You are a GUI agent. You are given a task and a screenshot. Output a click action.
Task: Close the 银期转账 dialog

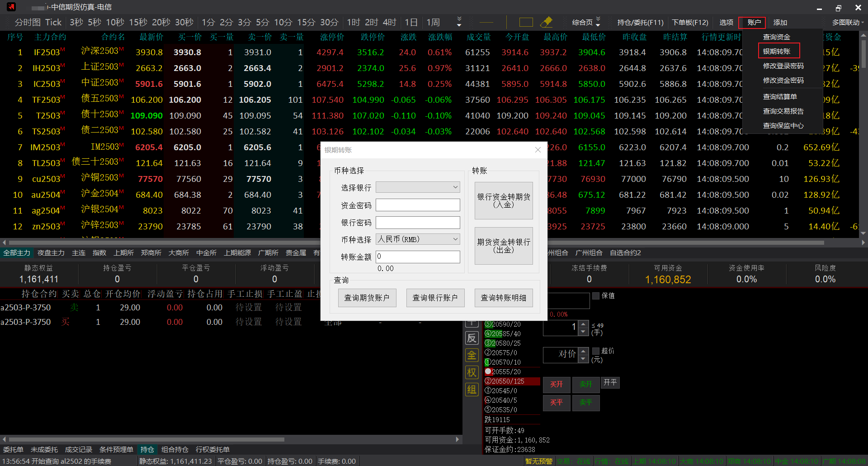538,150
